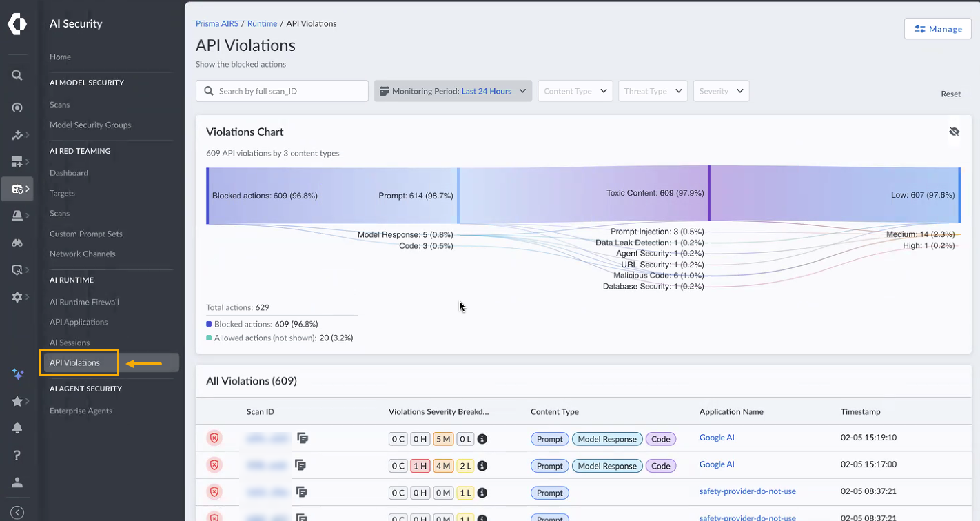
Task: Click the scan_ID search field
Action: click(283, 91)
